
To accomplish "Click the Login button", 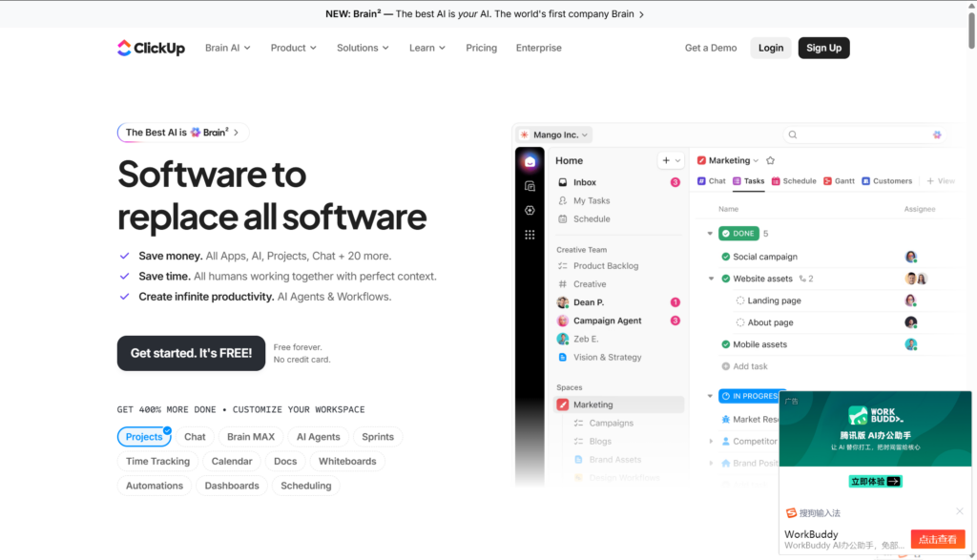I will tap(771, 48).
